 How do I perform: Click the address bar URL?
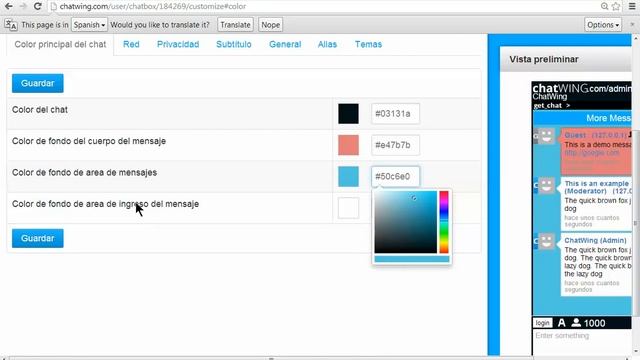coord(153,7)
